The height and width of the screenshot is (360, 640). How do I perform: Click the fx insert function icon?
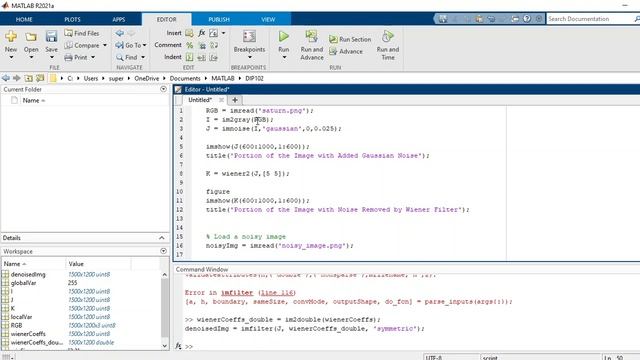pos(202,33)
